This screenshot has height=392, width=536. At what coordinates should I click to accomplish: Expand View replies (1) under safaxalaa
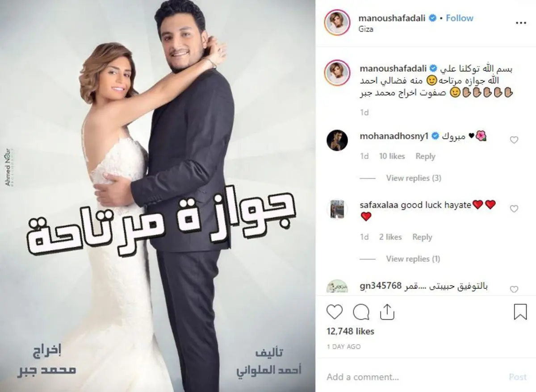413,259
